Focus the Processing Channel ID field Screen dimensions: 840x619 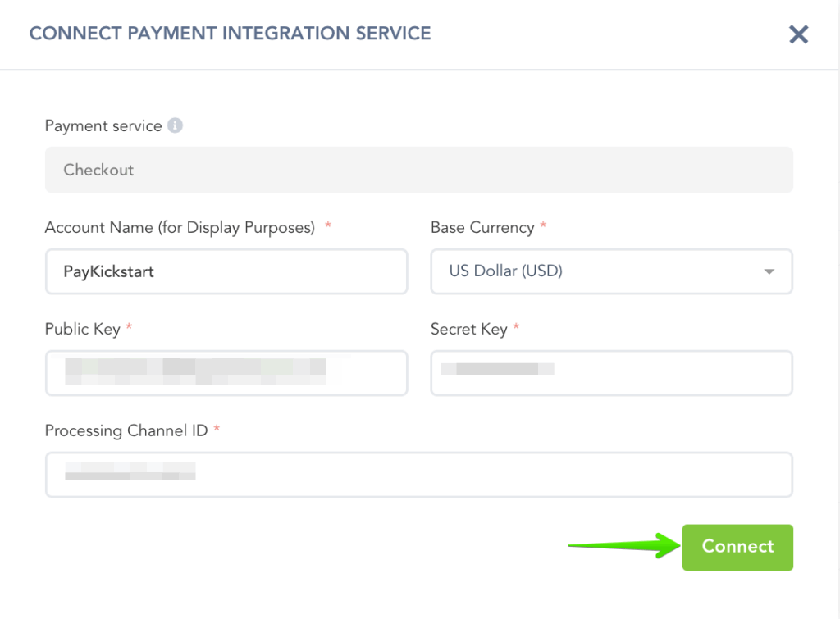(x=418, y=475)
